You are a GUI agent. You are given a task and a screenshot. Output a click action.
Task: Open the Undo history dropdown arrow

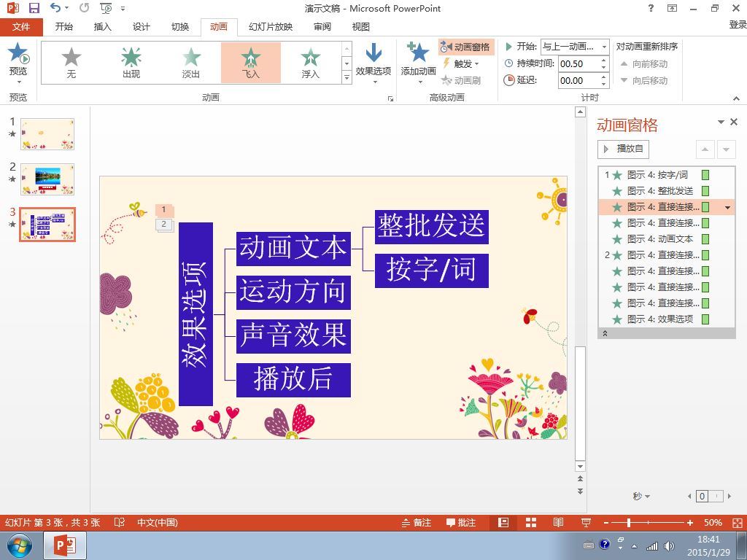tap(66, 8)
